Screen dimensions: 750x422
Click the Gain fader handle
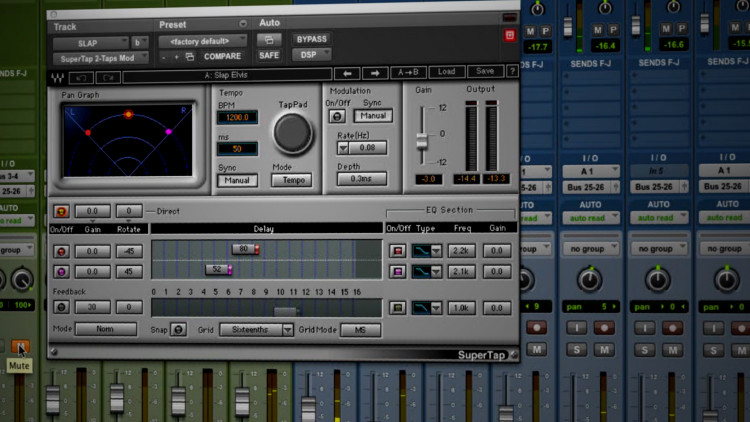pos(422,141)
